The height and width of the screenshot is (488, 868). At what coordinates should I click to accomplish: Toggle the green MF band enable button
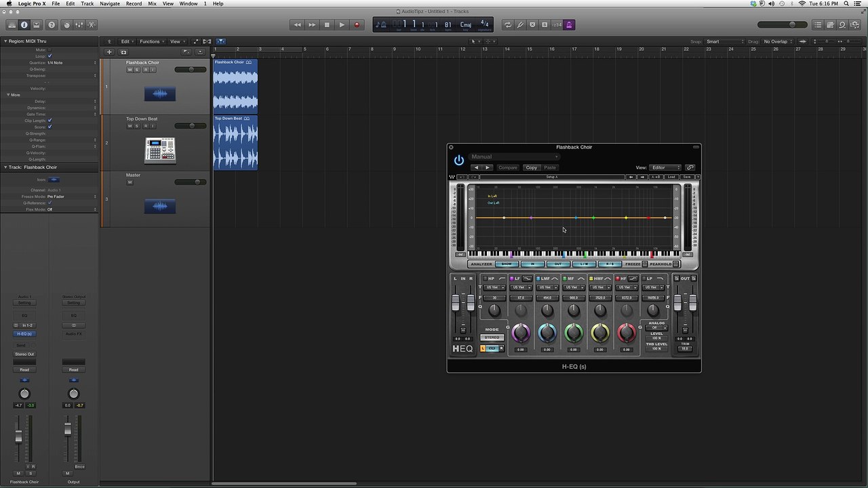(x=564, y=279)
